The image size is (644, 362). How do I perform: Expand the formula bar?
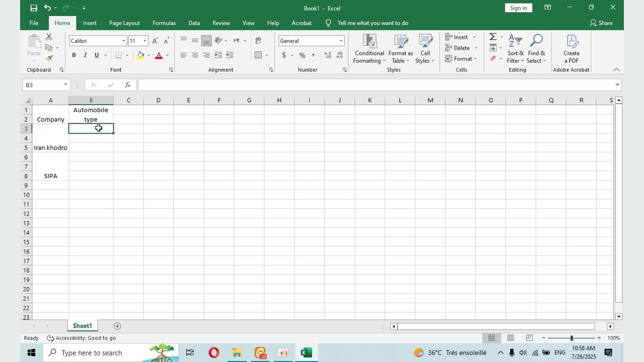[617, 85]
